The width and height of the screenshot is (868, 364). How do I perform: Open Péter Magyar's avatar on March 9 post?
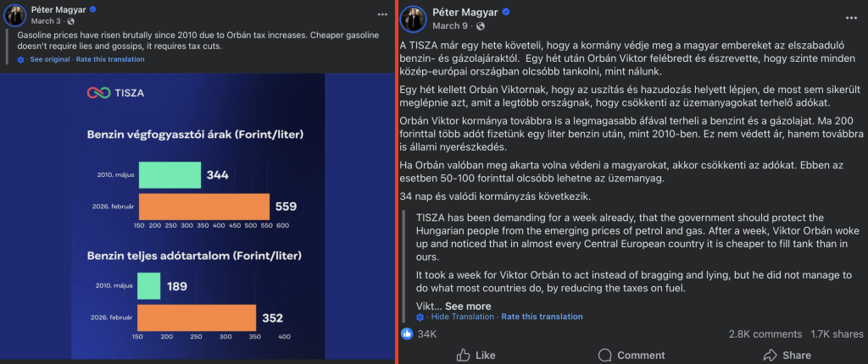413,19
